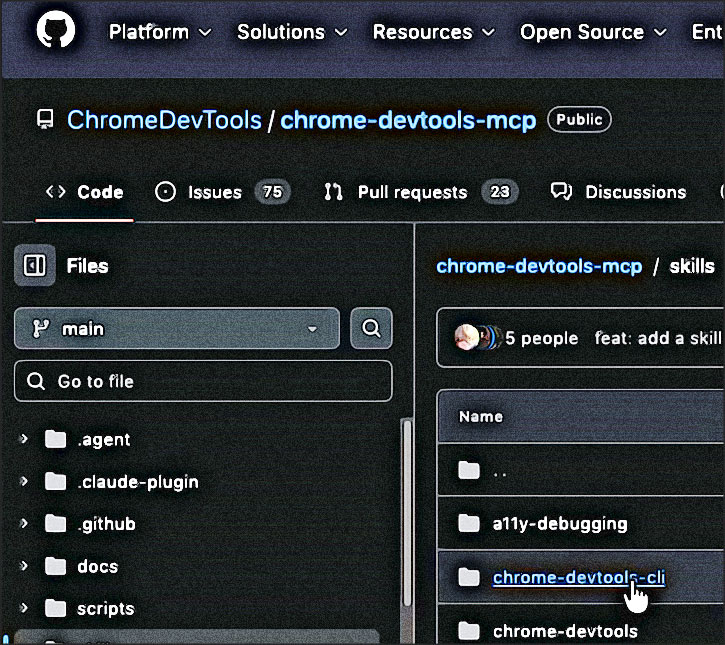Open the main branch dropdown

[x=177, y=329]
